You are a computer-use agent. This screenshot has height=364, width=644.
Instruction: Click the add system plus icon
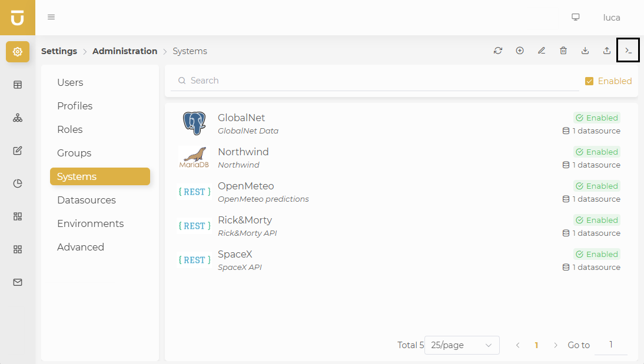520,51
